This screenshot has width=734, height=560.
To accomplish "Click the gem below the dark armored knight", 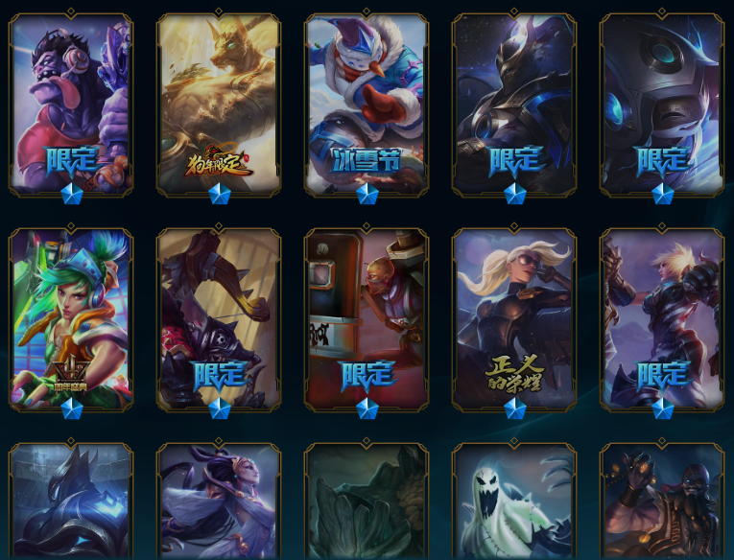I will pyautogui.click(x=515, y=194).
